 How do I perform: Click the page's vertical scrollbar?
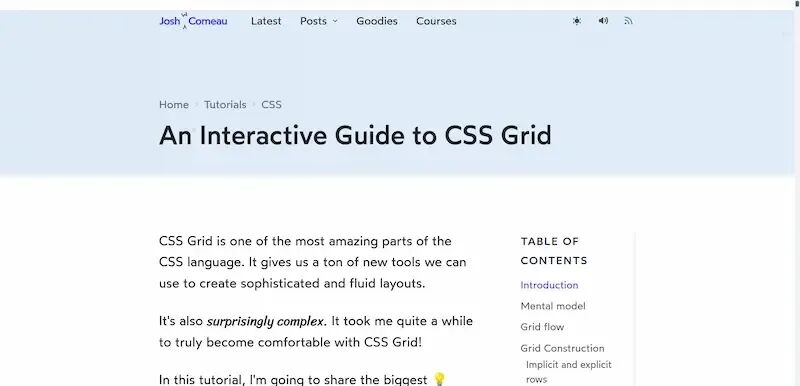pos(797,194)
